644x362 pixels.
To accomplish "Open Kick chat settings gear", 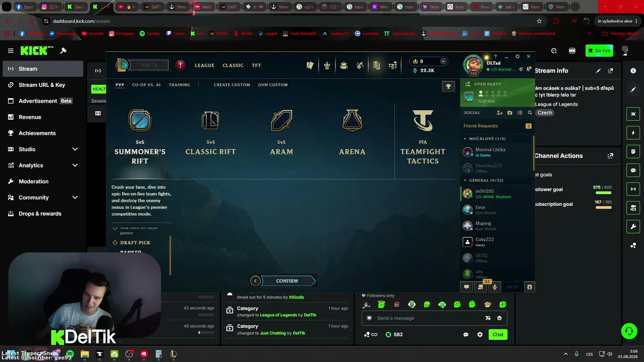I will point(480,335).
